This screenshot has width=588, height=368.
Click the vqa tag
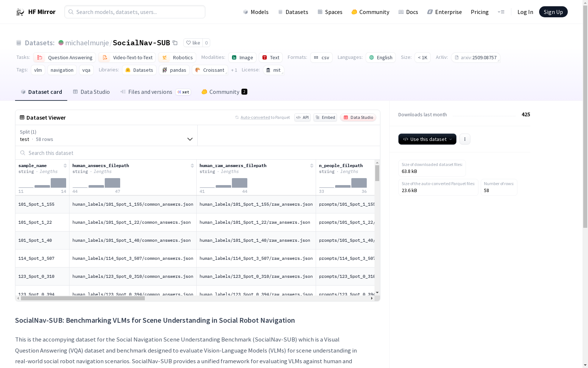(x=86, y=70)
